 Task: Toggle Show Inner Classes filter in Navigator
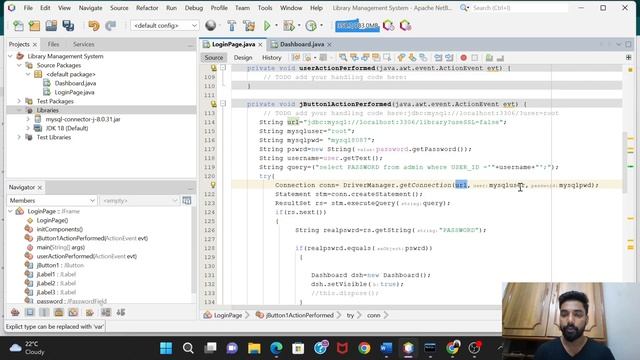click(x=73, y=312)
